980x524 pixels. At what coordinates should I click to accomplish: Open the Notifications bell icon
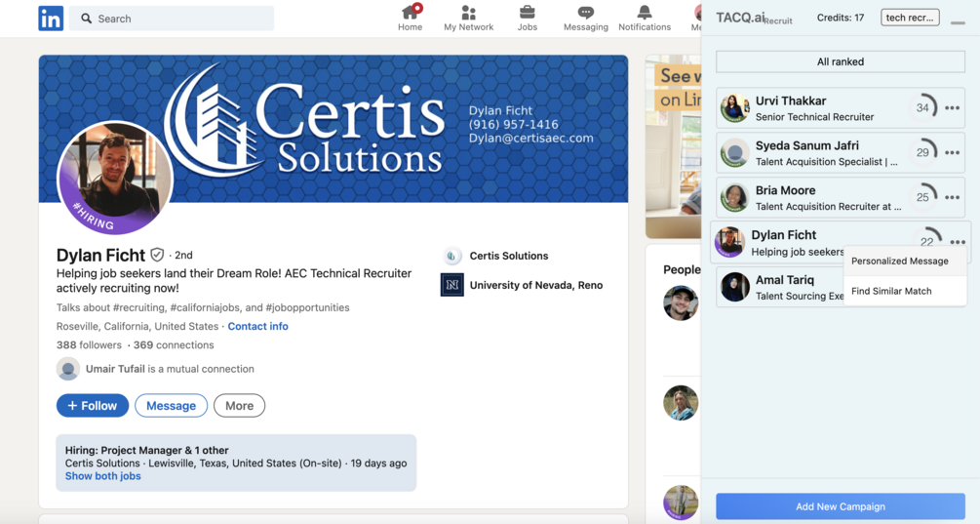coord(645,12)
